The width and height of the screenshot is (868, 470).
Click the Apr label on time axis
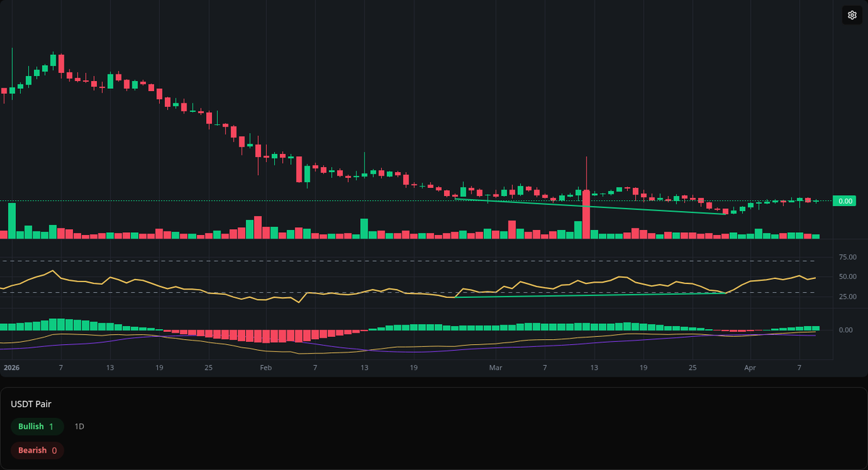pyautogui.click(x=751, y=368)
